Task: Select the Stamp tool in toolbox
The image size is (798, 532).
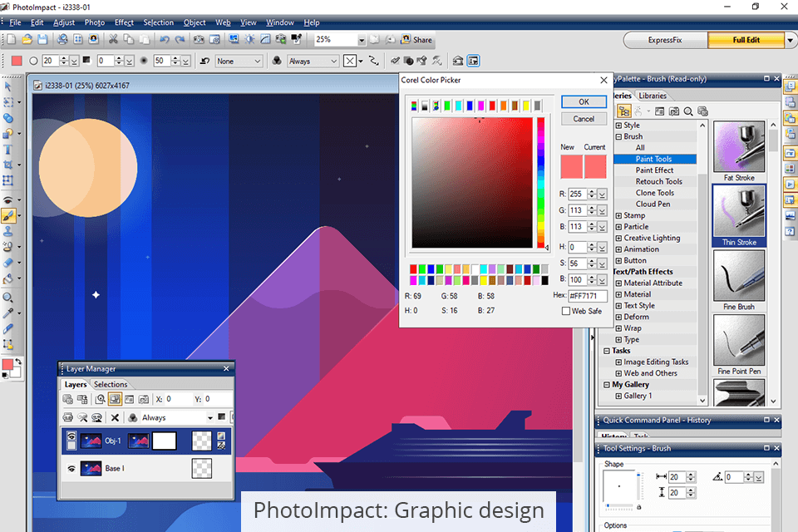Action: pos(7,231)
